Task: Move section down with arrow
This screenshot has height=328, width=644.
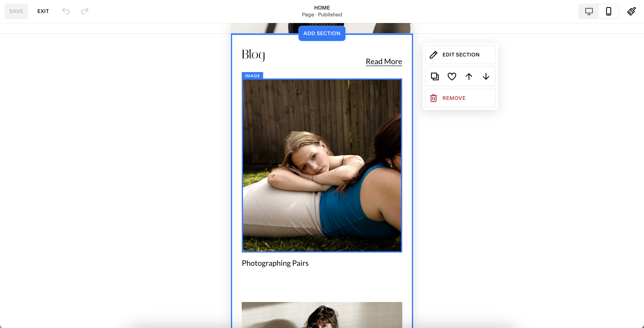Action: (x=486, y=76)
